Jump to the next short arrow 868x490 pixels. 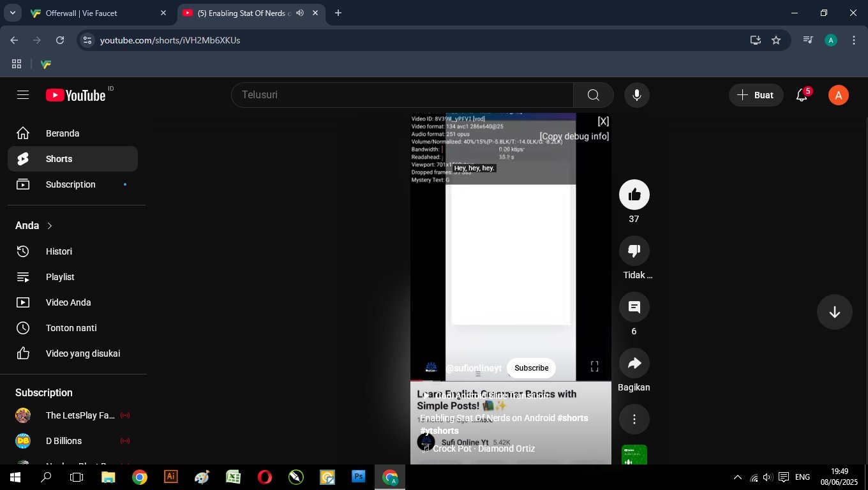tap(835, 312)
